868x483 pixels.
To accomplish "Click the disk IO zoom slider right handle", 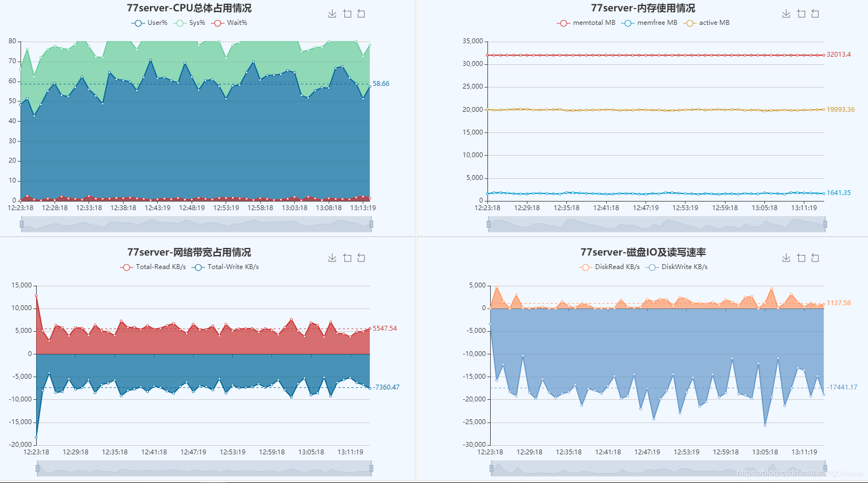I will tap(825, 468).
